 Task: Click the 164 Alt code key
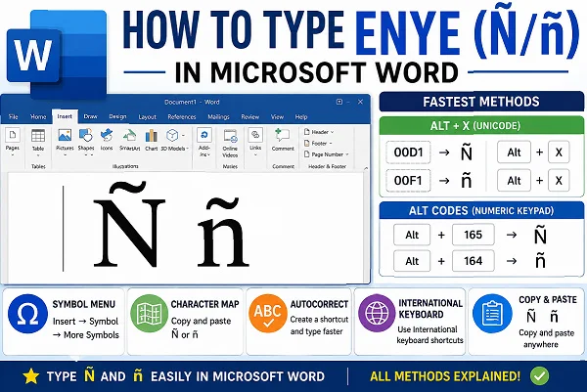click(474, 261)
